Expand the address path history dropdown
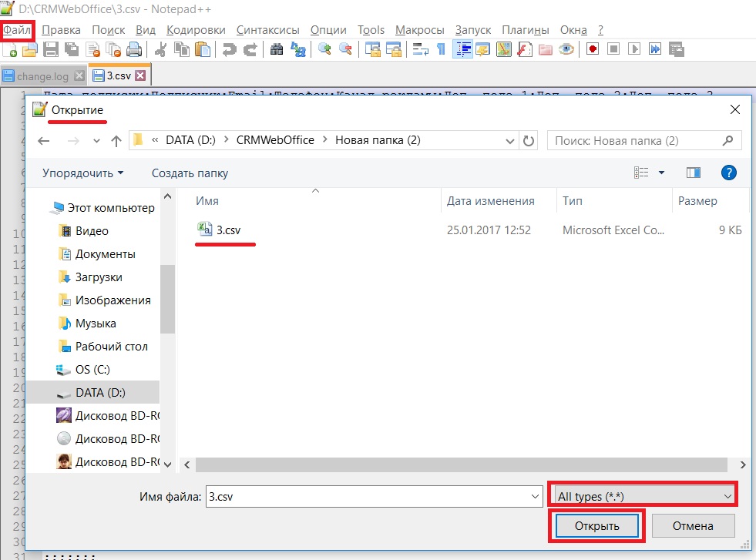The height and width of the screenshot is (560, 756). click(x=509, y=141)
